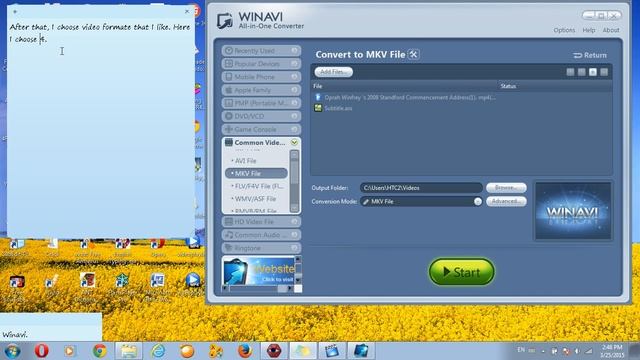Add a new sticky note with plus
This screenshot has width=640, height=360.
[x=15, y=11]
